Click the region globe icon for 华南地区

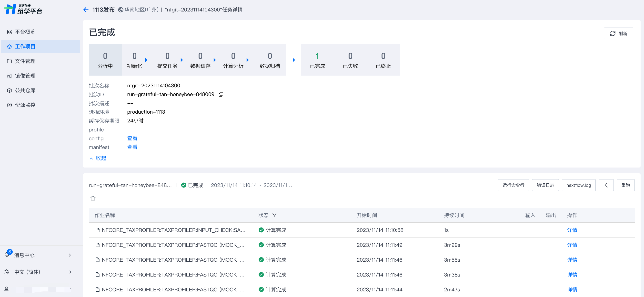click(121, 10)
